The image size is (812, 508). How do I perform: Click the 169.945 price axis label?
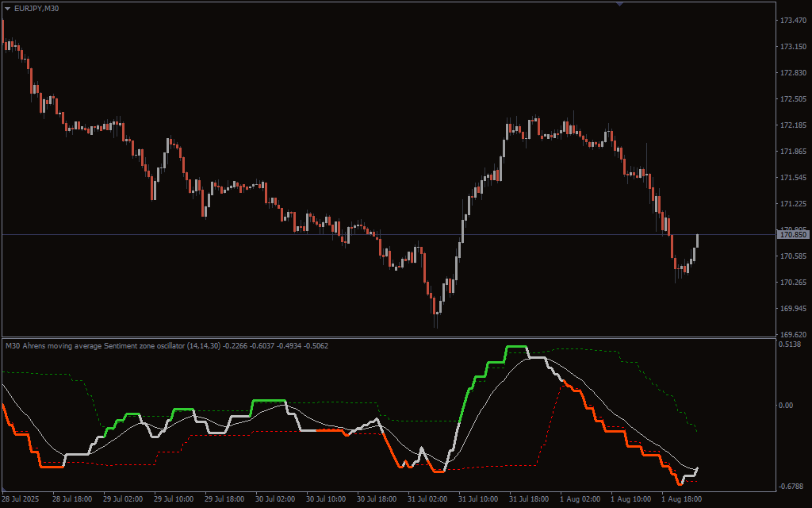[x=794, y=309]
